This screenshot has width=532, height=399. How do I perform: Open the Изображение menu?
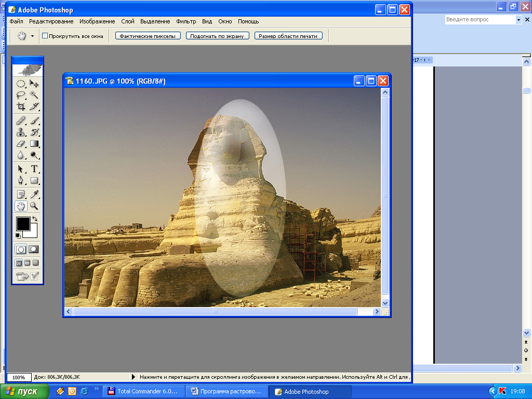coord(97,21)
